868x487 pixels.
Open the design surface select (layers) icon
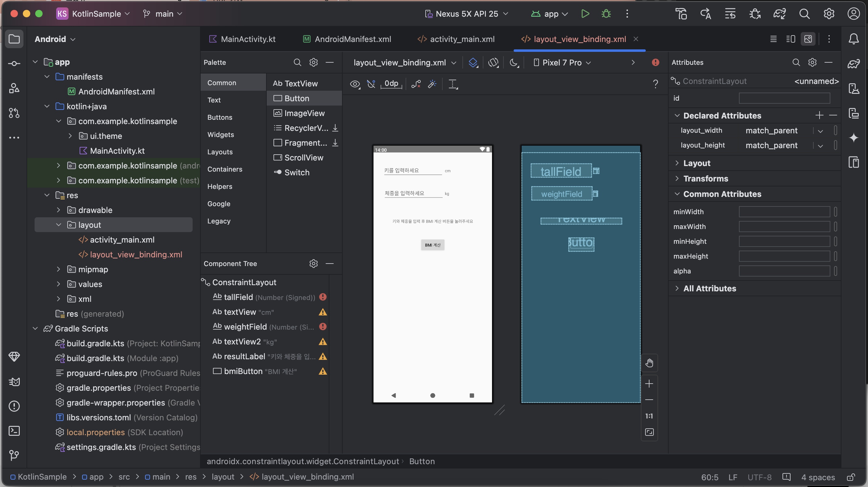(473, 63)
